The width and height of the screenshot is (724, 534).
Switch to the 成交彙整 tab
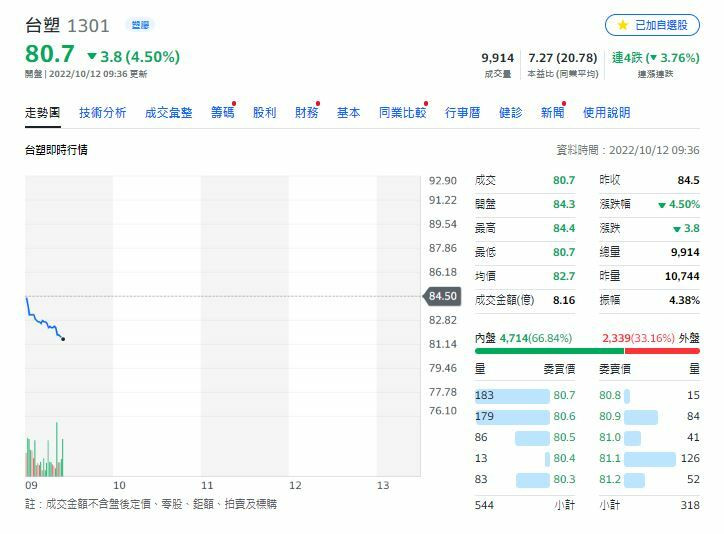coord(169,113)
